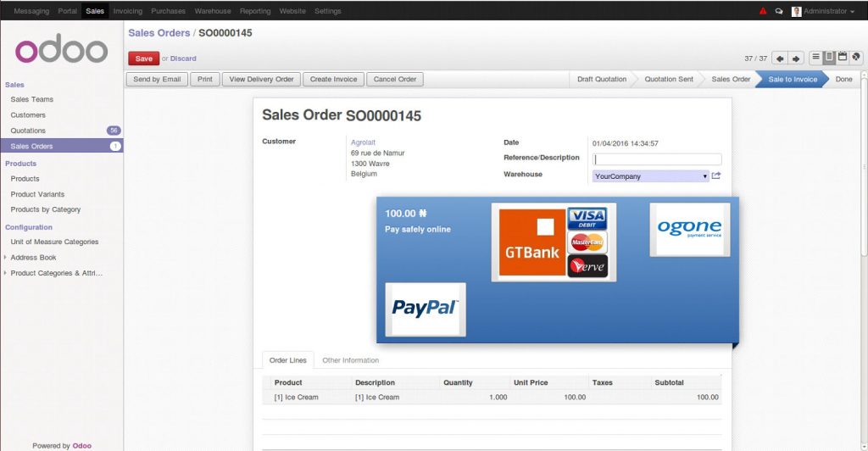Switch to list view icon

[815, 58]
